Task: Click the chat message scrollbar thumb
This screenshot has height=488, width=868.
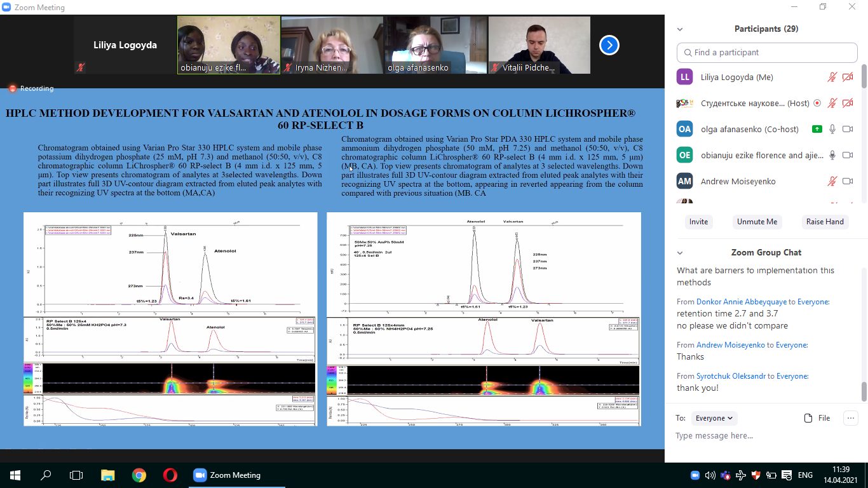Action: pos(864,391)
